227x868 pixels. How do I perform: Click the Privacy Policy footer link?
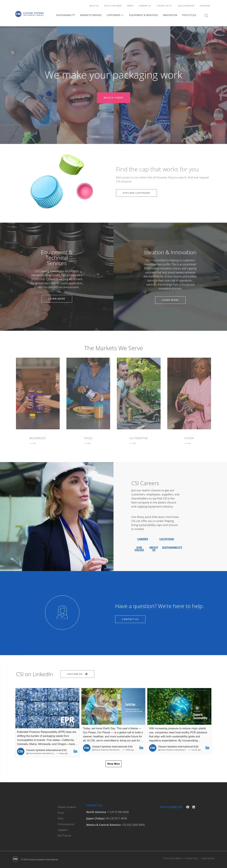tap(192, 858)
